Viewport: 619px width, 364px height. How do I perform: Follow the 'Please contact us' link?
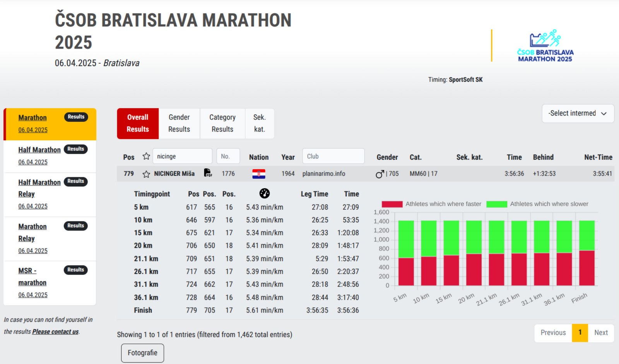coord(55,332)
